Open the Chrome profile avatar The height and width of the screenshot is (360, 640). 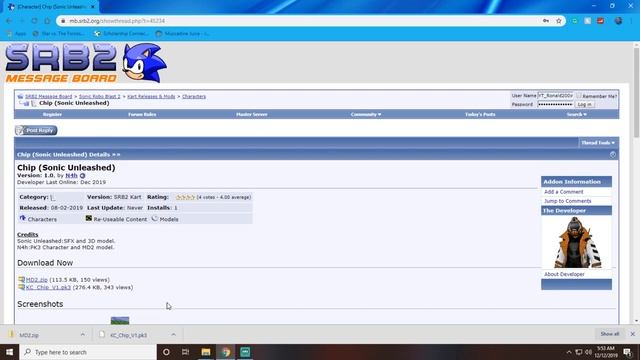coord(618,21)
